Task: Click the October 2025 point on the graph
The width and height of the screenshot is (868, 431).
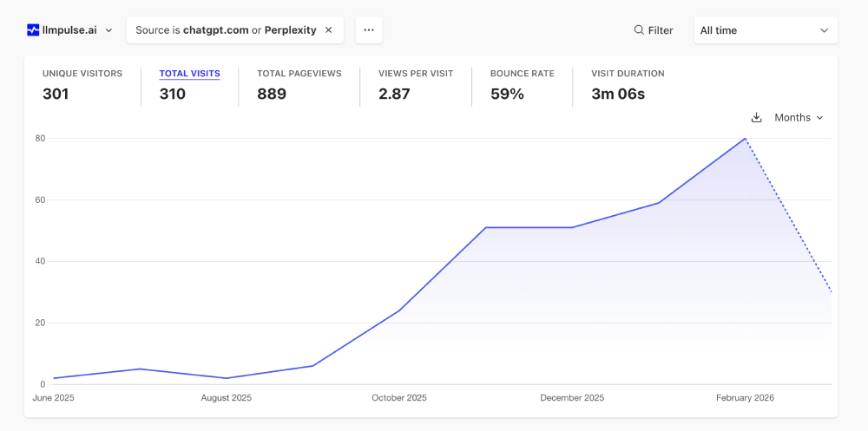Action: pos(399,310)
